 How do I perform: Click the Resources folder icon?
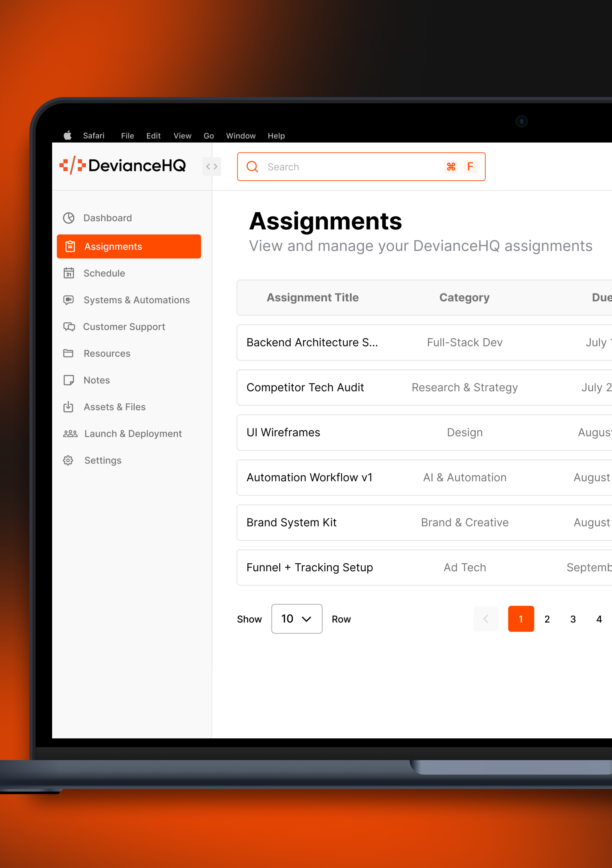68,353
